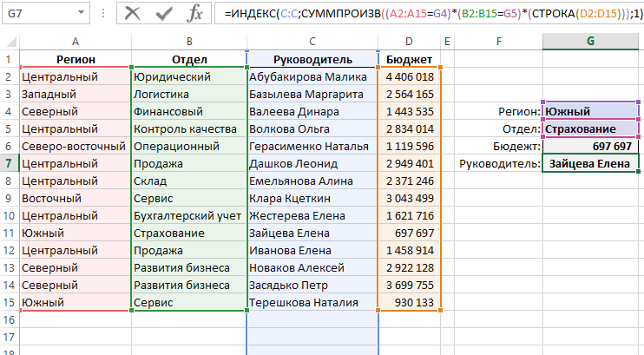
Task: Select cell G5 containing Страхование
Action: [590, 129]
